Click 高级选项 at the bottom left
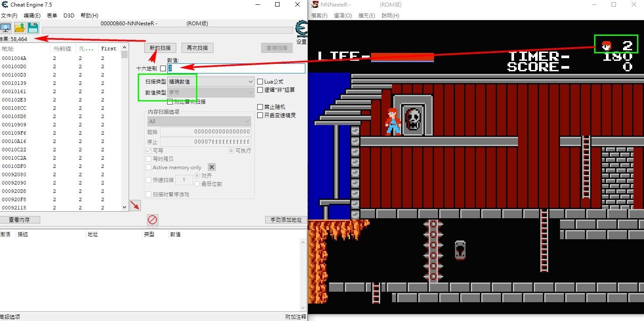This screenshot has height=321, width=644. [x=10, y=317]
